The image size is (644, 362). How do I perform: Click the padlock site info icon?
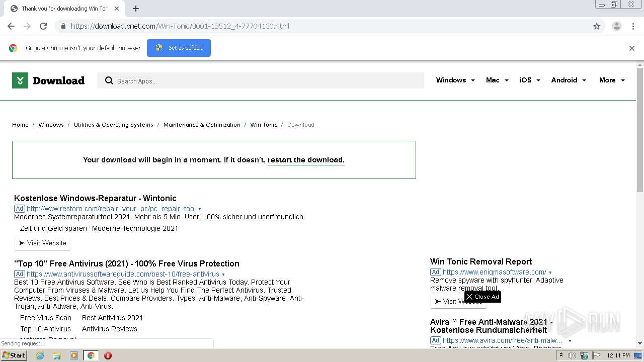[63, 26]
